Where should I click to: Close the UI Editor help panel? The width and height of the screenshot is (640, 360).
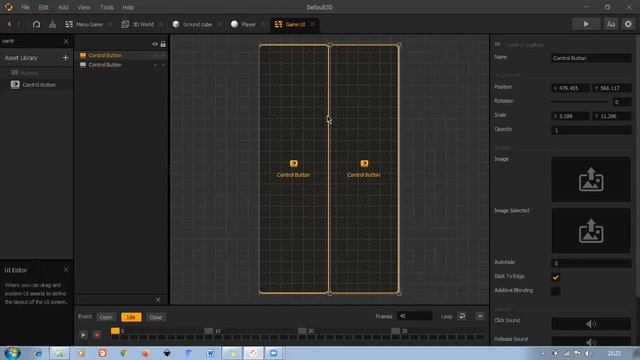tap(66, 270)
